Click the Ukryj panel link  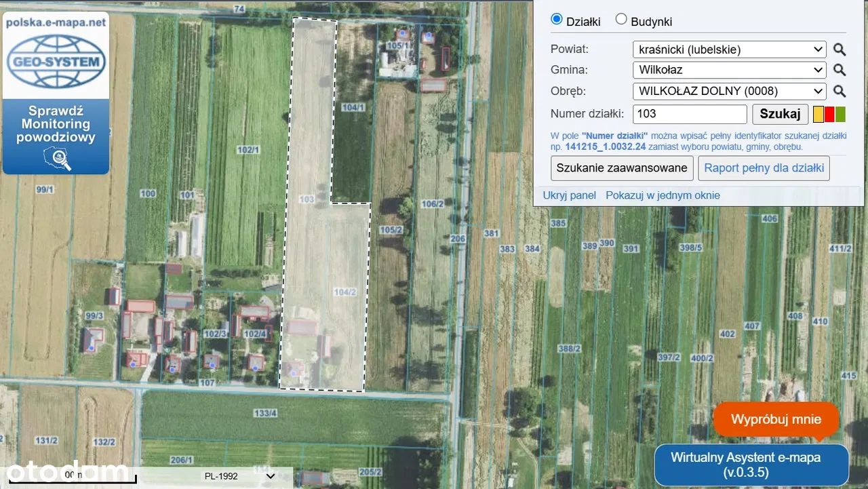569,195
